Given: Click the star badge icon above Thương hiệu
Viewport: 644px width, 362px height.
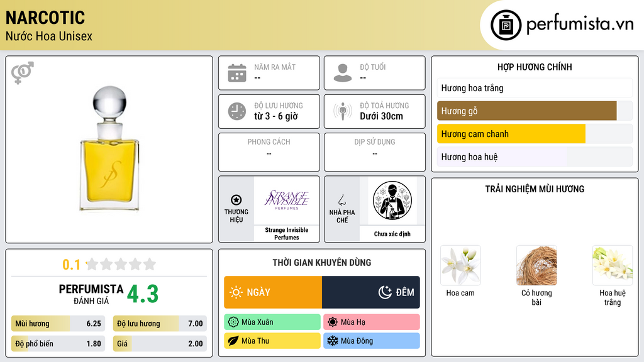Looking at the screenshot, I should coord(236,200).
